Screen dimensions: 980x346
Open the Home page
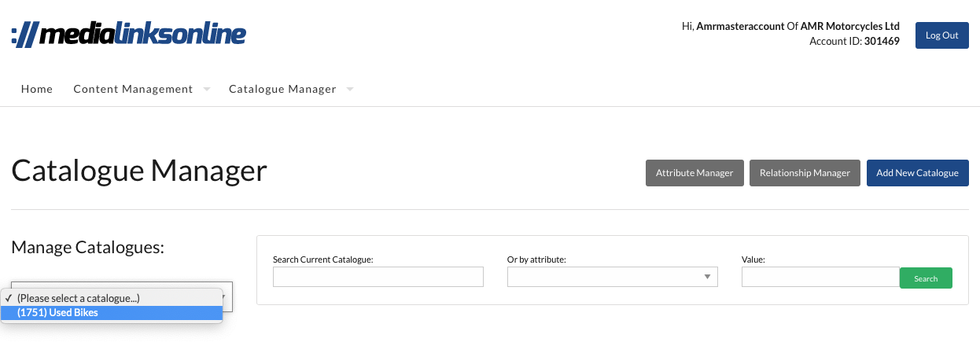pyautogui.click(x=37, y=89)
